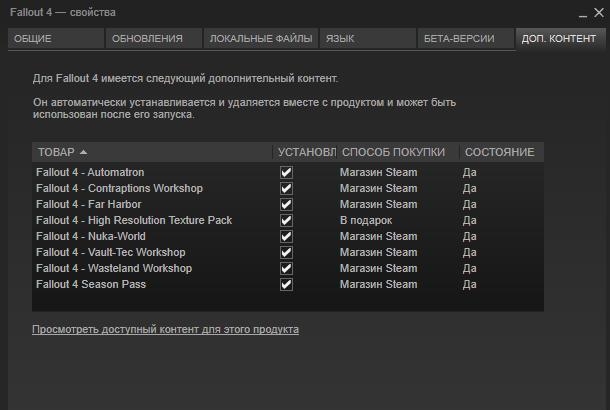Click the Да status in Automatron row

pyautogui.click(x=470, y=172)
